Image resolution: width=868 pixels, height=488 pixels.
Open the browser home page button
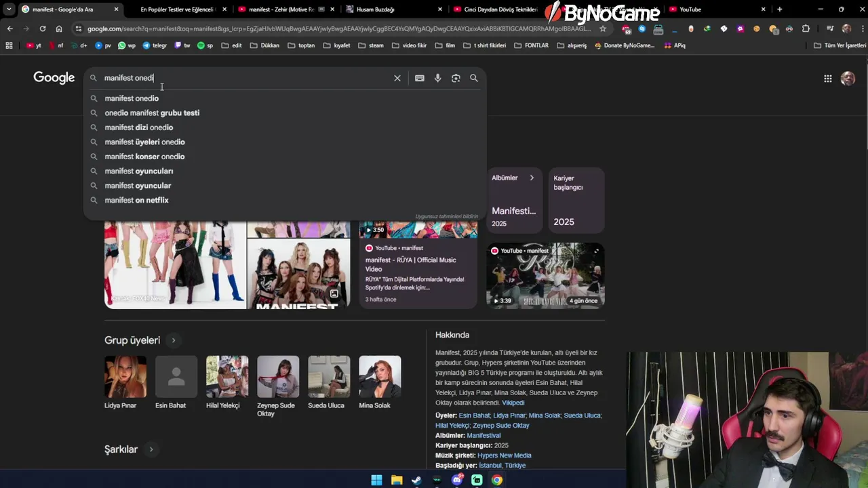(59, 28)
